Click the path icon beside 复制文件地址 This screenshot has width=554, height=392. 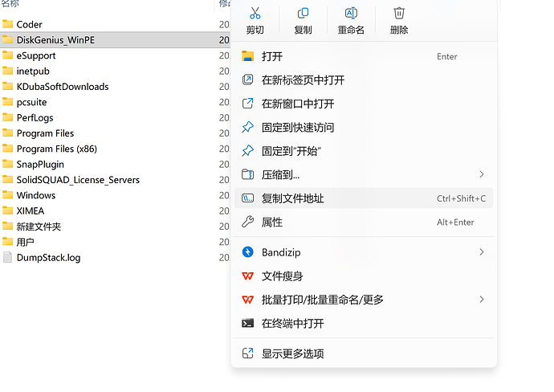(x=247, y=198)
